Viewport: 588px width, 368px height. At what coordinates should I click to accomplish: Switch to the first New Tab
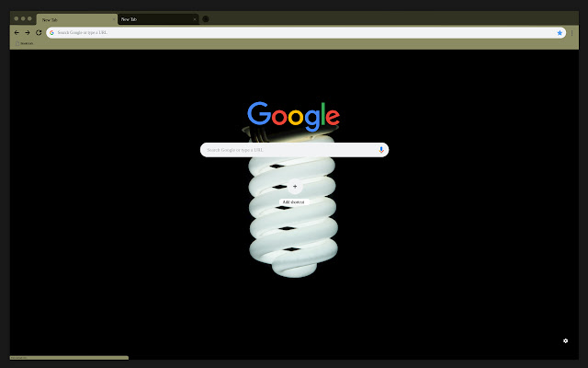(77, 19)
